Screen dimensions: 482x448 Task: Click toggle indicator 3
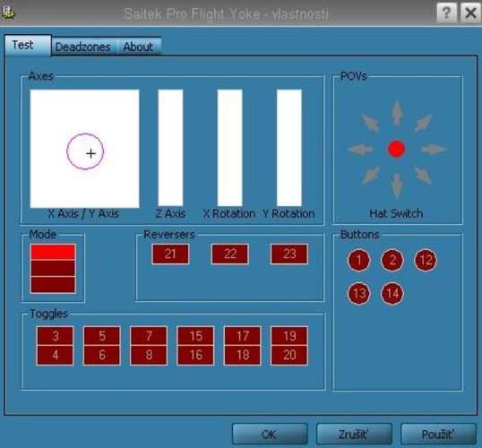coord(55,336)
